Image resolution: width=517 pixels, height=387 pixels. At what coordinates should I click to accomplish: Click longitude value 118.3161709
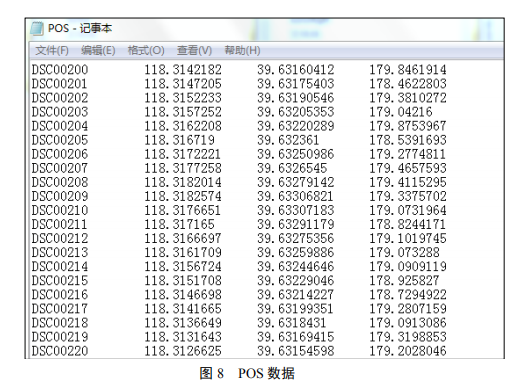183,252
